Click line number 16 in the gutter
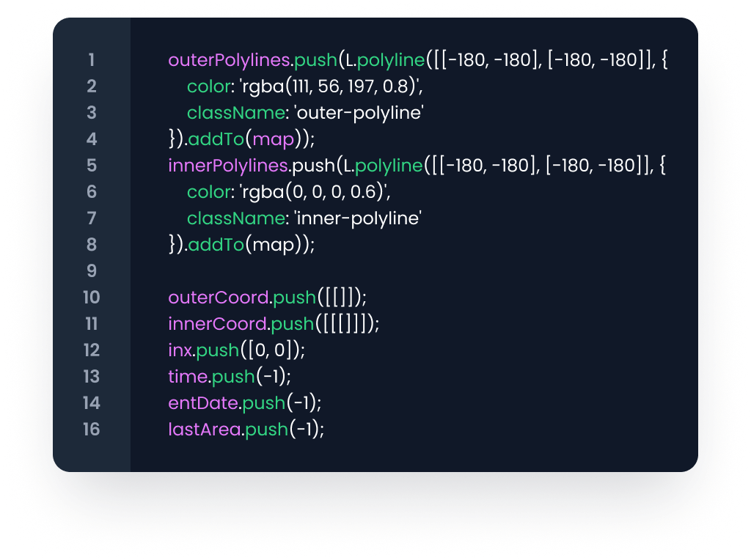 click(x=91, y=430)
